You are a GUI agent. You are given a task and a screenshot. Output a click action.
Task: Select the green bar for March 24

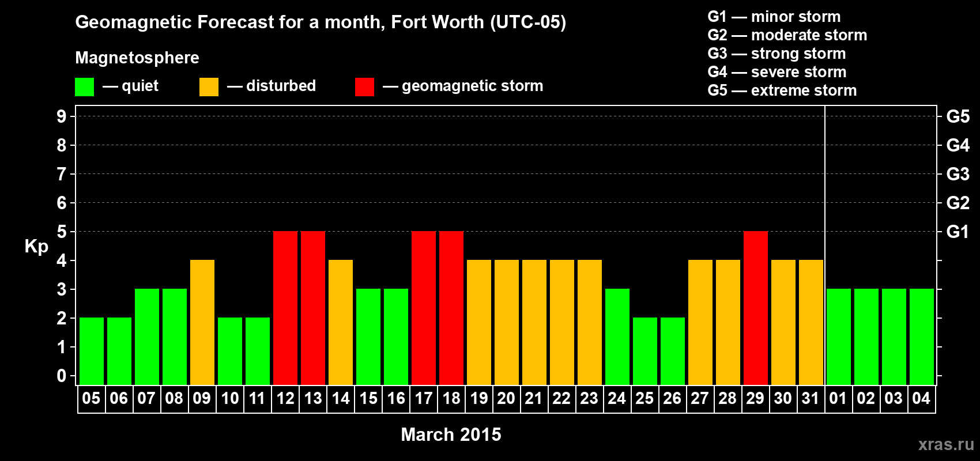[x=617, y=337]
